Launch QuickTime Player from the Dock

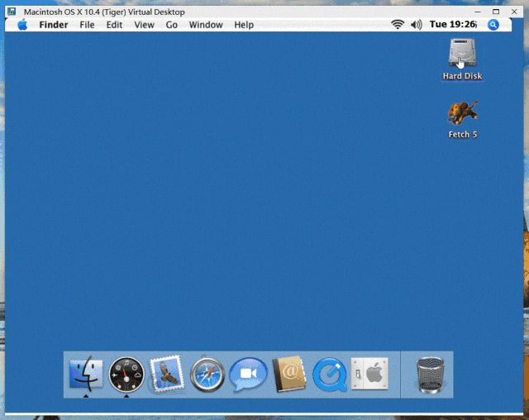coord(329,374)
